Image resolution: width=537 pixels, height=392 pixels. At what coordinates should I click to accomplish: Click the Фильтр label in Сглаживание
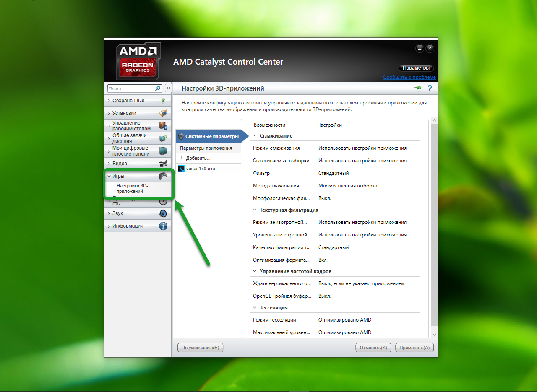click(261, 173)
